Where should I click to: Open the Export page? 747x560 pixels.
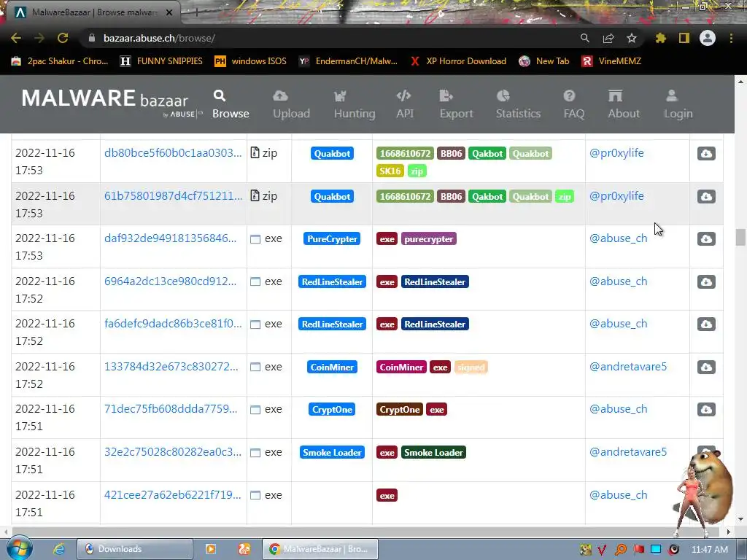click(456, 104)
